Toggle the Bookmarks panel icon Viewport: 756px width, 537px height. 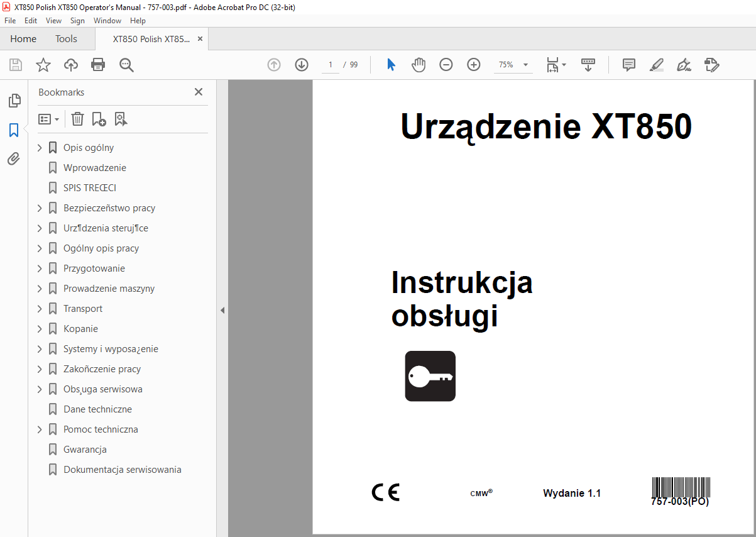[14, 130]
